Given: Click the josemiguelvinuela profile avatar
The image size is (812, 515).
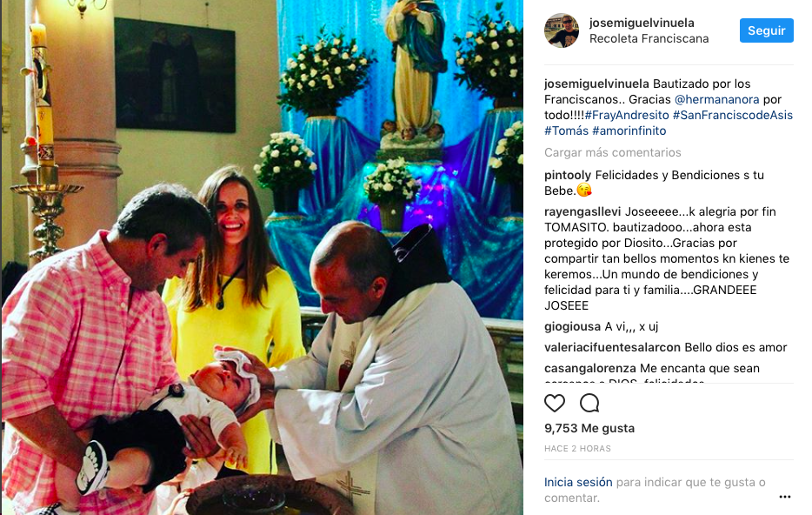Looking at the screenshot, I should 562,30.
